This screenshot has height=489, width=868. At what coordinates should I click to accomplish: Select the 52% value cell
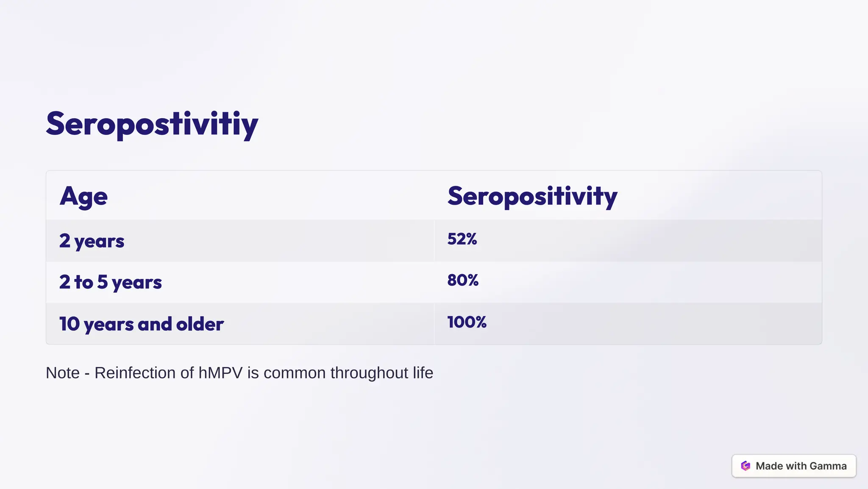tap(628, 241)
